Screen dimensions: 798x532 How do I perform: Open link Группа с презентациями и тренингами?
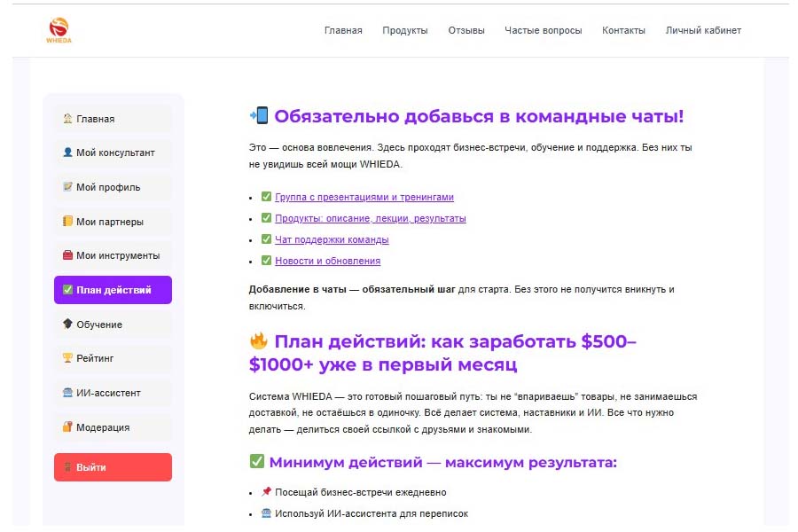pyautogui.click(x=364, y=197)
